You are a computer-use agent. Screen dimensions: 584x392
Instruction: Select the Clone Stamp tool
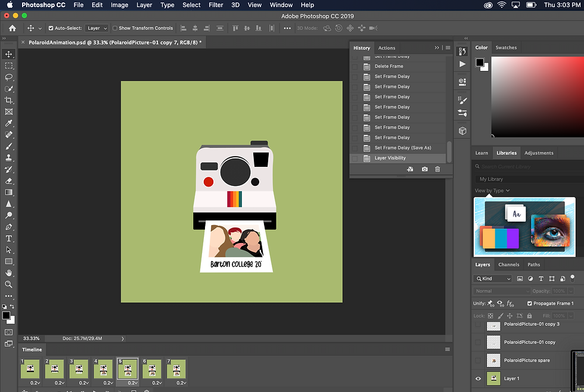click(8, 158)
